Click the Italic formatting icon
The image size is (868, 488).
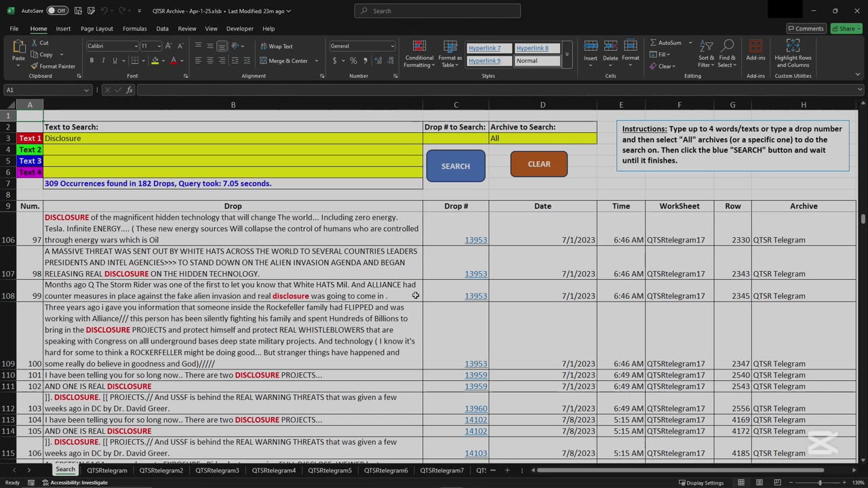click(103, 60)
